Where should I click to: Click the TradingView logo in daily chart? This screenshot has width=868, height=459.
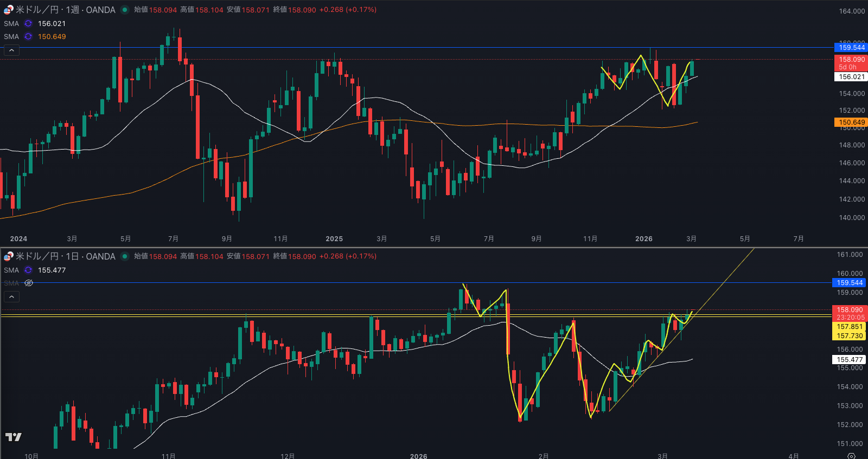(14, 437)
